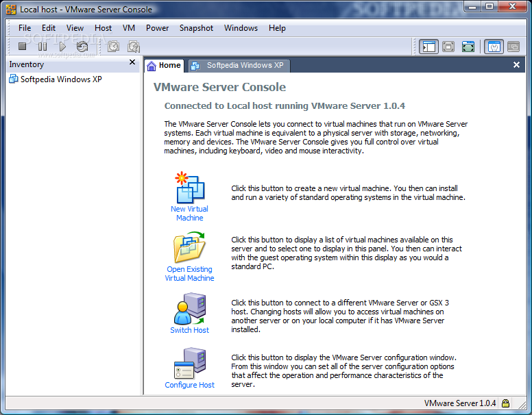Toggle full screen mode in toolbar
The width and height of the screenshot is (532, 415).
(x=448, y=47)
